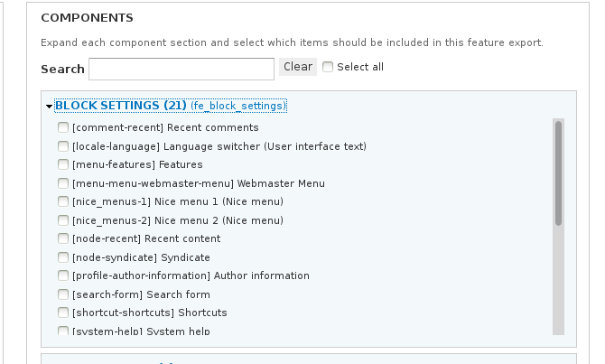Image resolution: width=605 pixels, height=364 pixels.
Task: Click the Select all label text
Action: click(360, 67)
